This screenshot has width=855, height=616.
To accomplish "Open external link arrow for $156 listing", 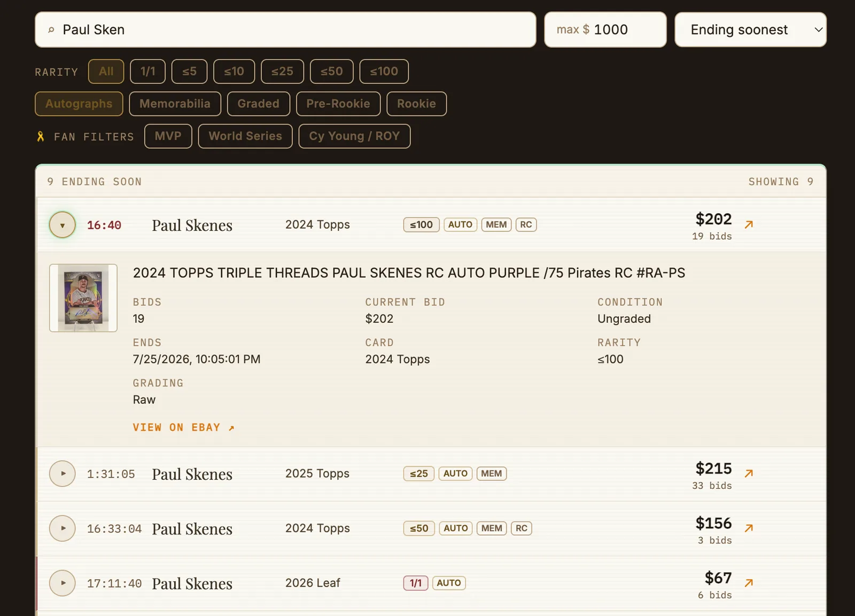I will tap(749, 528).
